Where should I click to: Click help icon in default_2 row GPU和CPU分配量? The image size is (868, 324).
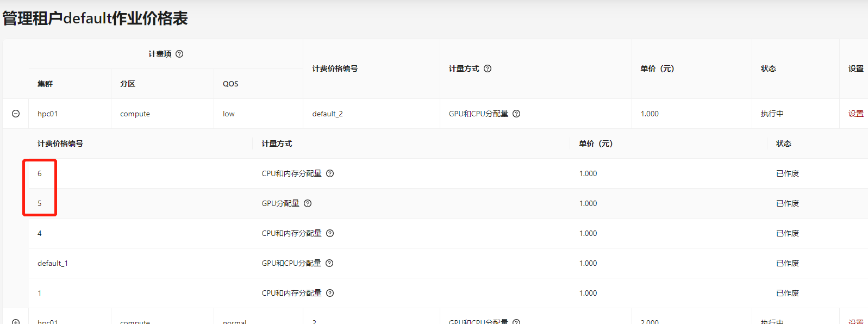[x=516, y=114]
